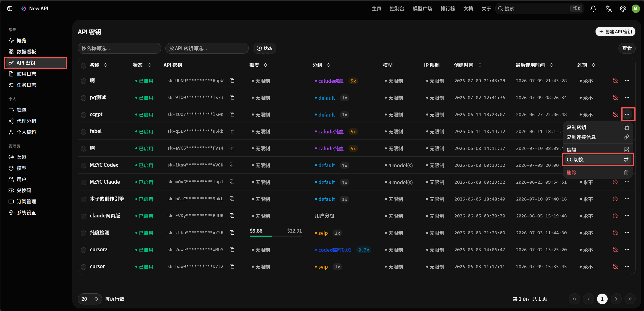Disable the cursor key via power icon

615,266
